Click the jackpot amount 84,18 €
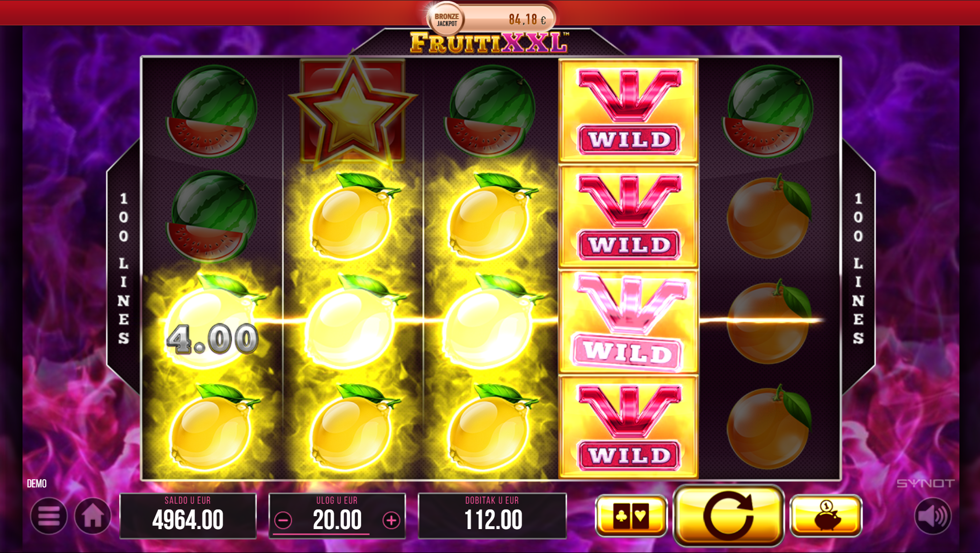Viewport: 980px width, 553px height. (527, 20)
